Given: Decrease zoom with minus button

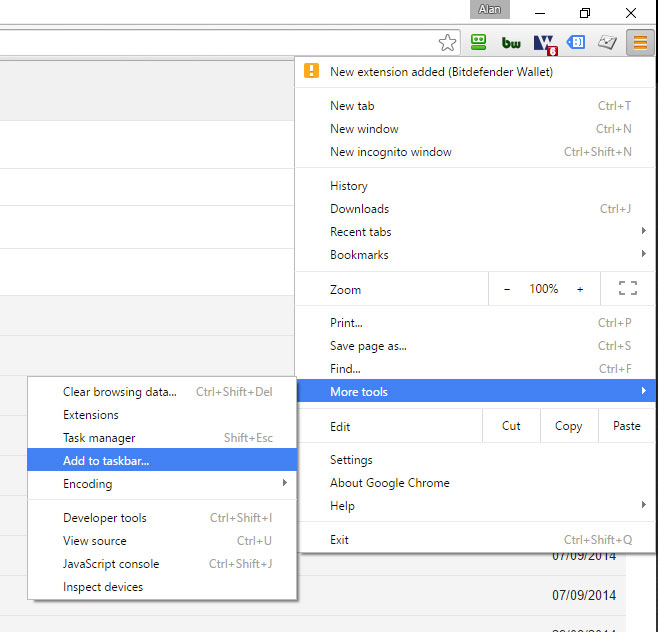Looking at the screenshot, I should [507, 289].
